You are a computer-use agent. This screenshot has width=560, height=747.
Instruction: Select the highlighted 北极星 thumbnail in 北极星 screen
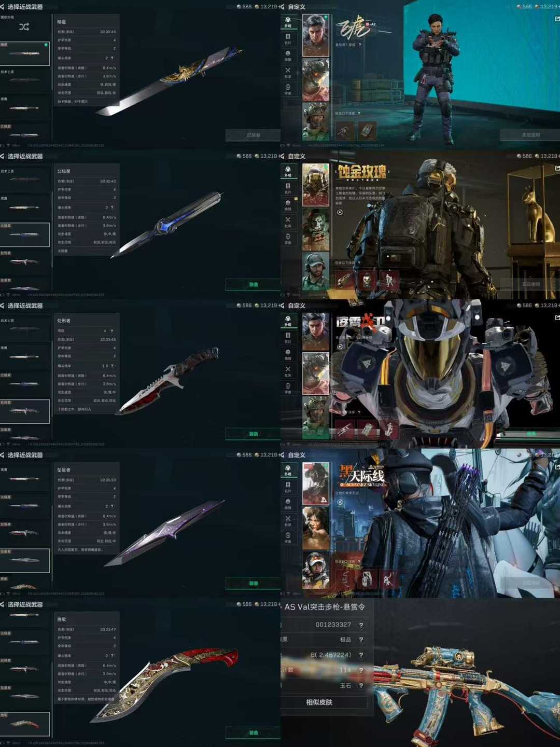click(24, 234)
